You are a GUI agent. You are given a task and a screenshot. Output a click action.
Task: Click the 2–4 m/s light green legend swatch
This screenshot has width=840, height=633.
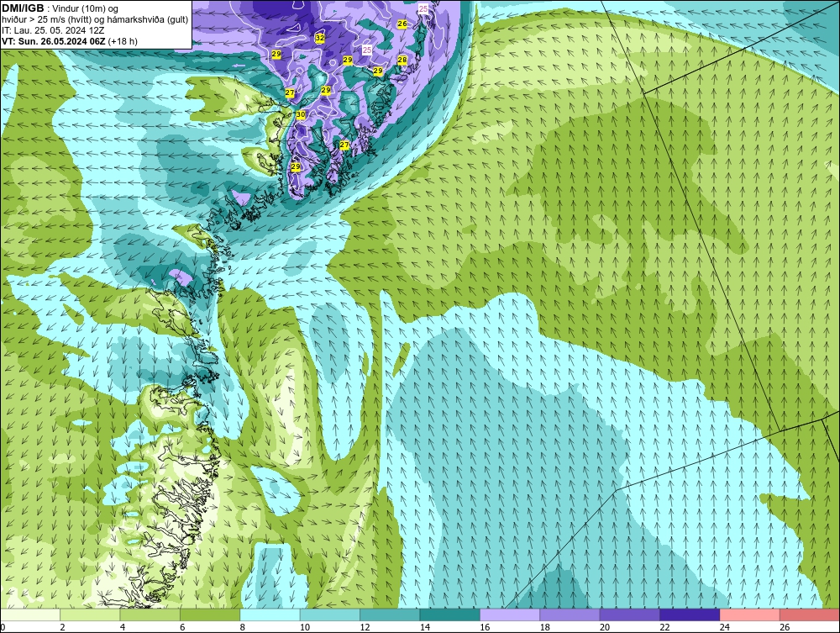coord(90,615)
